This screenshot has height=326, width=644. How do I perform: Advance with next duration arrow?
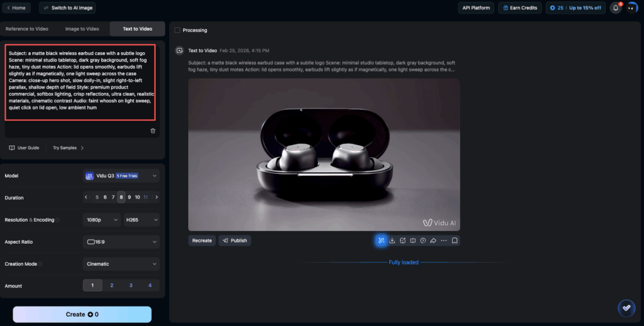click(157, 197)
